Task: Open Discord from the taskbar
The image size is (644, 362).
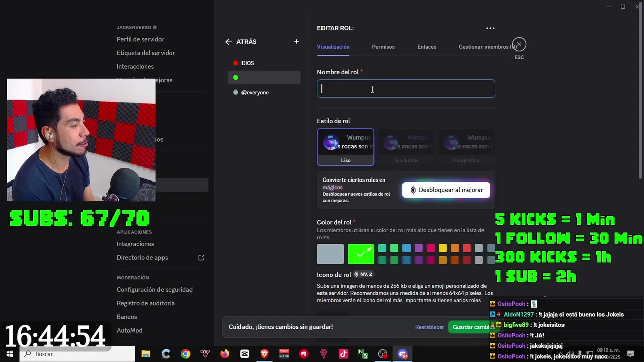Action: point(403,354)
